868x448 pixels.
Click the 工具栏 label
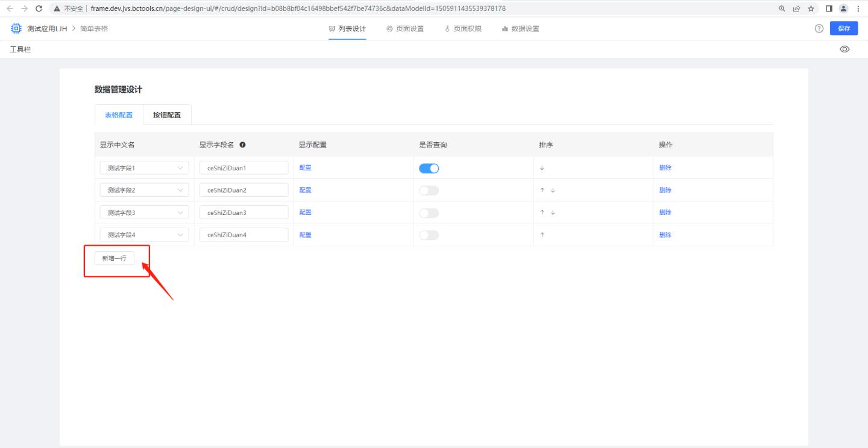(x=20, y=49)
